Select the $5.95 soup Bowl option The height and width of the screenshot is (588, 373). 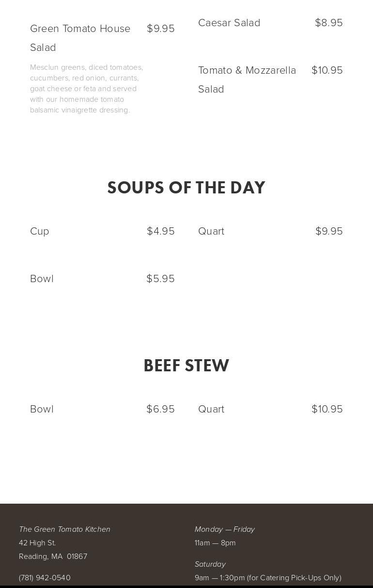tap(160, 279)
